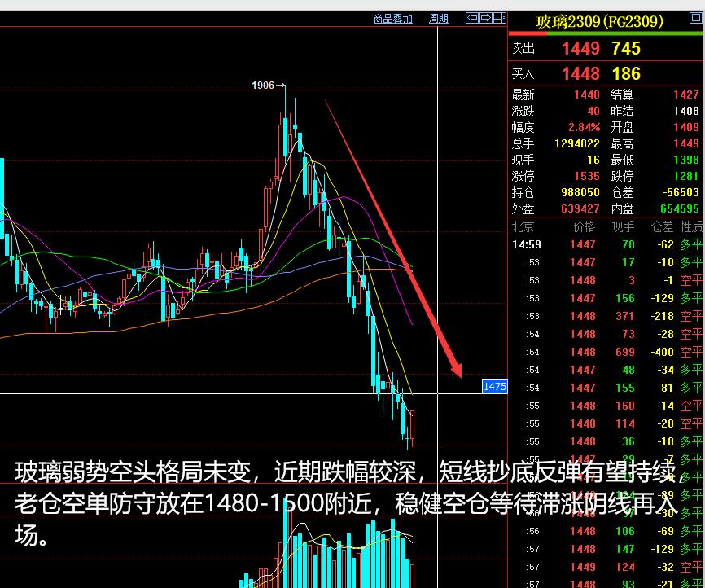Click the 仓差 column header in trade list
The height and width of the screenshot is (588, 705).
point(661,227)
